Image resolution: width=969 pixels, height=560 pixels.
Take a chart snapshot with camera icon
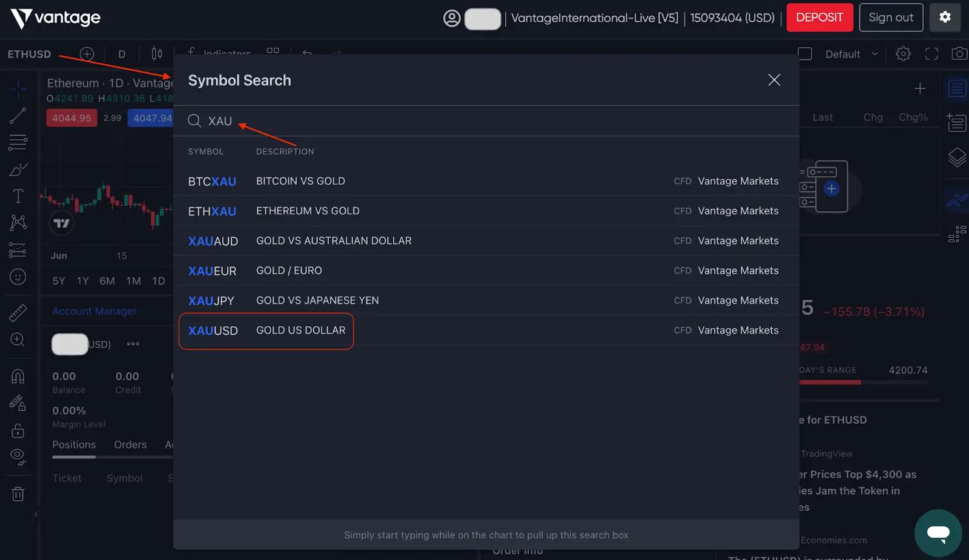coord(959,54)
